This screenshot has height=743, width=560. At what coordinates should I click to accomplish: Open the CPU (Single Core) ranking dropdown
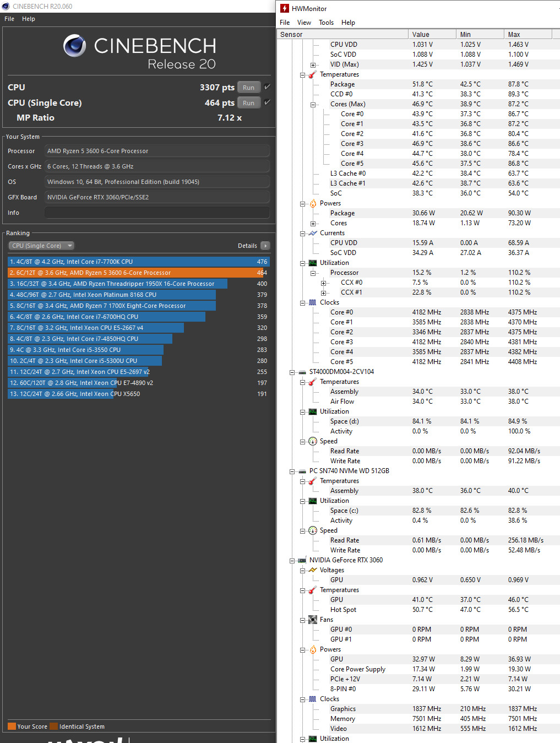(x=41, y=246)
